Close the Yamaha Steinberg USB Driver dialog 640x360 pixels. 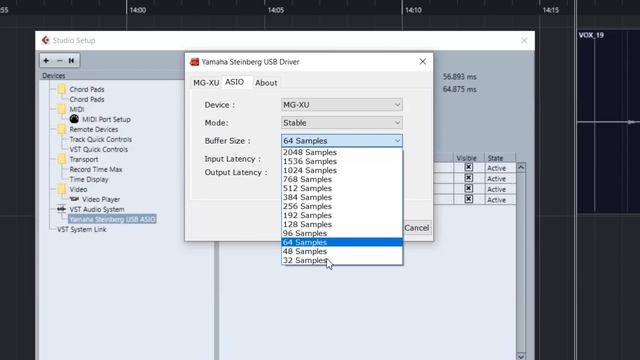422,62
